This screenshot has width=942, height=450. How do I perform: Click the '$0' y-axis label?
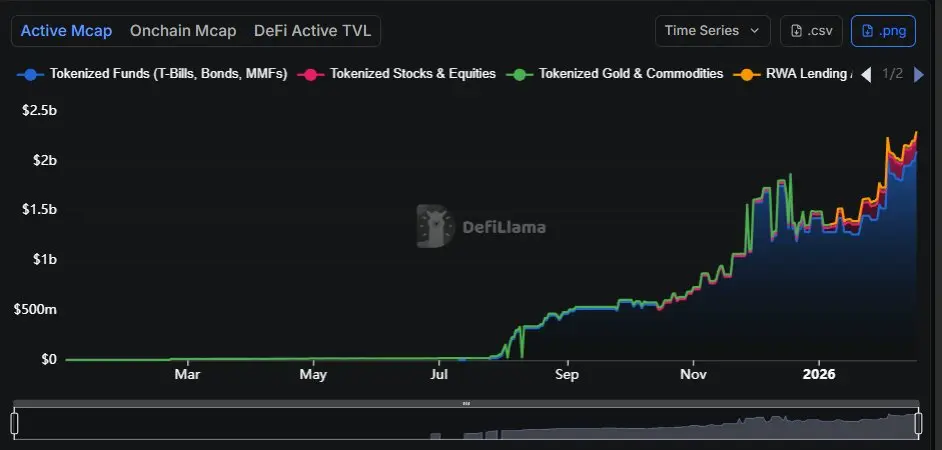click(x=49, y=359)
